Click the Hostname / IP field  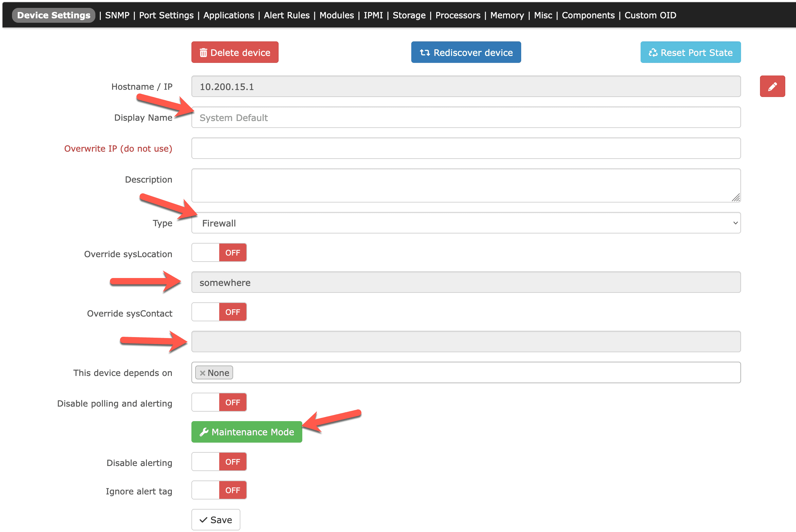click(x=466, y=87)
